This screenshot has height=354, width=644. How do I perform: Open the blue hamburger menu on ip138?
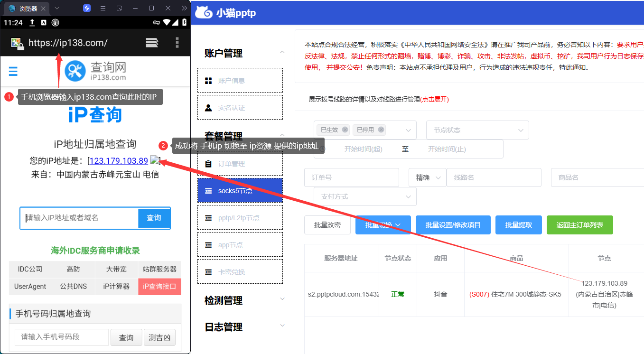(x=13, y=71)
